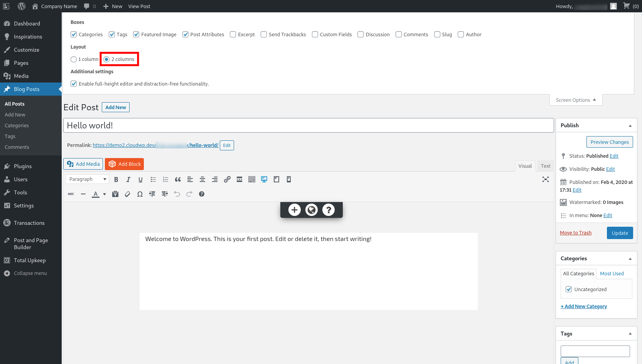Open text color picker dropdown arrow
642x364 pixels.
104,194
